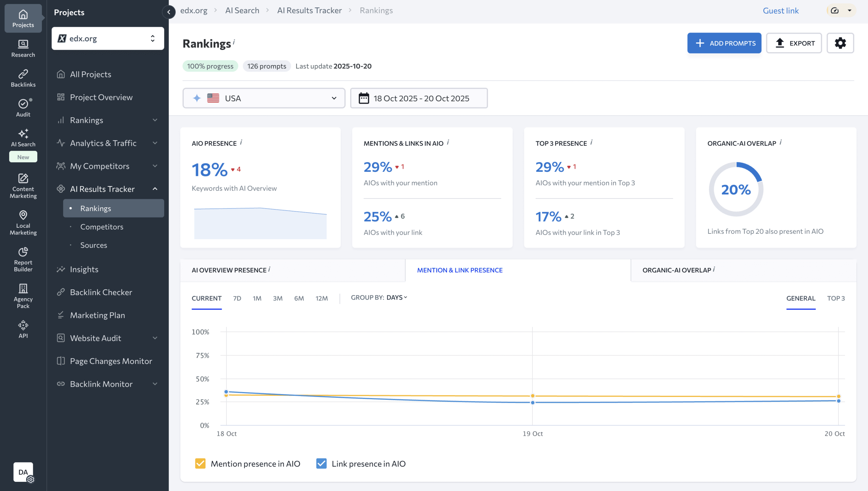Viewport: 868px width, 491px height.
Task: Collapse the AI Results Tracker menu
Action: 155,189
